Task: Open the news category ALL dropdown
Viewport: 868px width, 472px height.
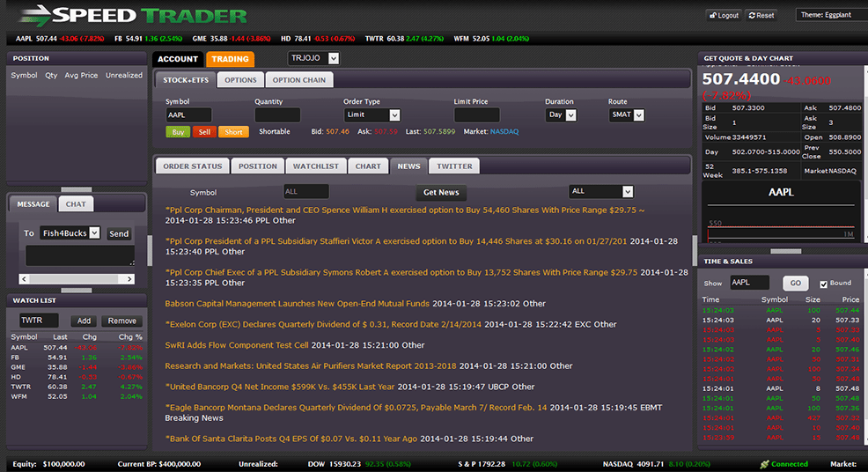Action: 600,191
